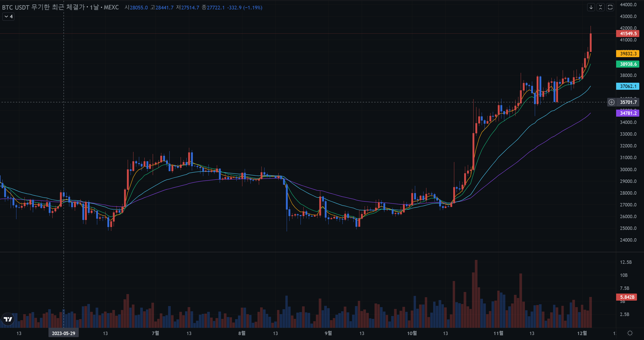This screenshot has width=644, height=340.
Task: Click the TradingView logo
Action: pos(8,319)
